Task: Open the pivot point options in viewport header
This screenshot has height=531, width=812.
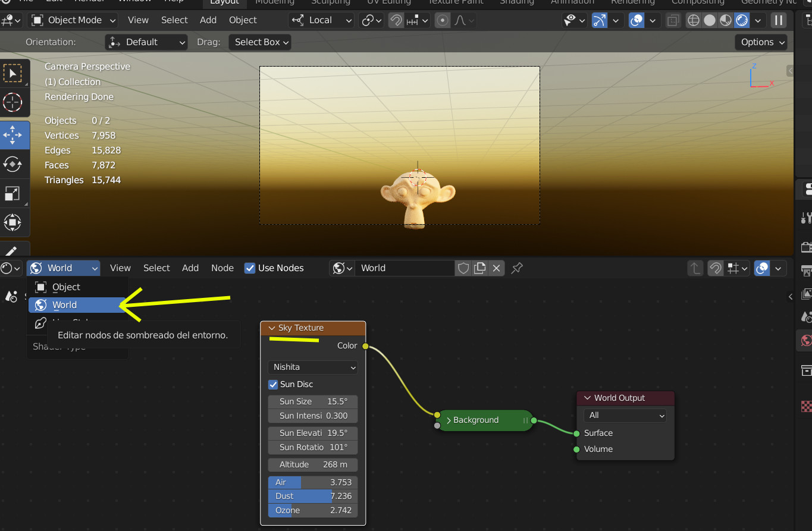Action: click(x=372, y=20)
